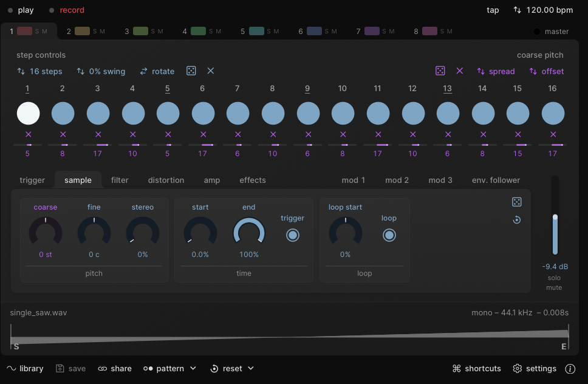Click the save disk icon
Screen dimensions: 588x384
pyautogui.click(x=60, y=369)
